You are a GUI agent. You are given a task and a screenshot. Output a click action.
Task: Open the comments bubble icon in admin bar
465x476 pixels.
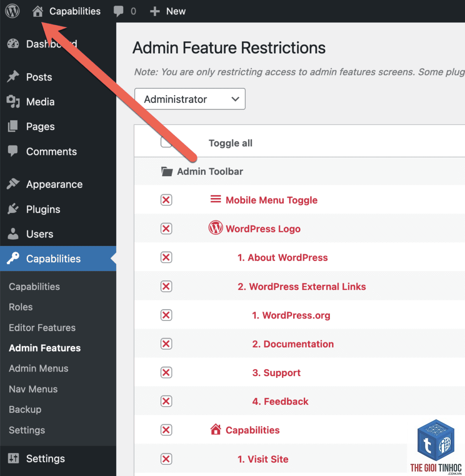point(118,11)
